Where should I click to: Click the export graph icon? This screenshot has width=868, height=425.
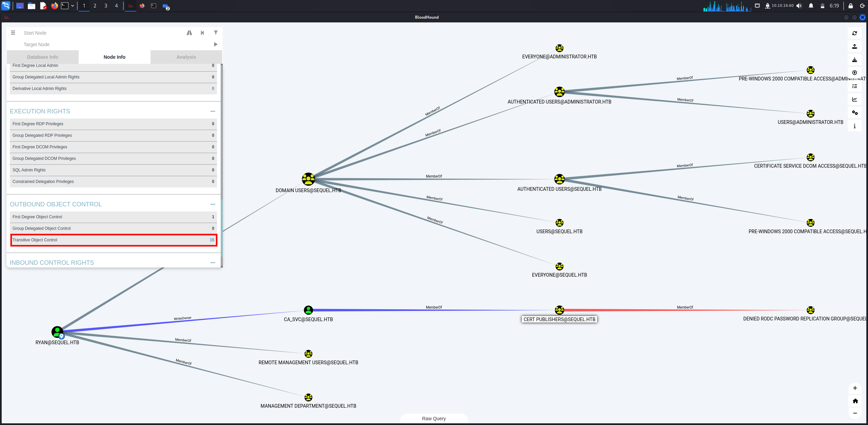click(x=854, y=47)
